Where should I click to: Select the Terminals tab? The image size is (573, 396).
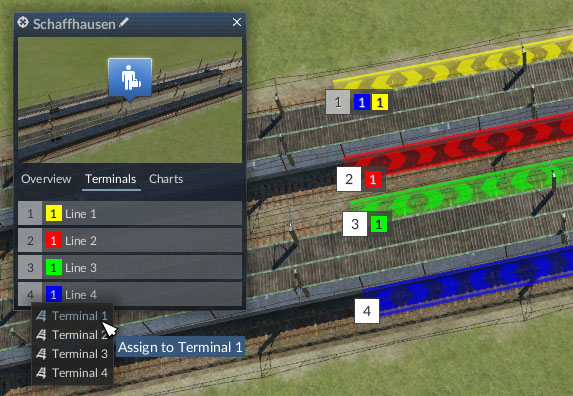pyautogui.click(x=111, y=179)
